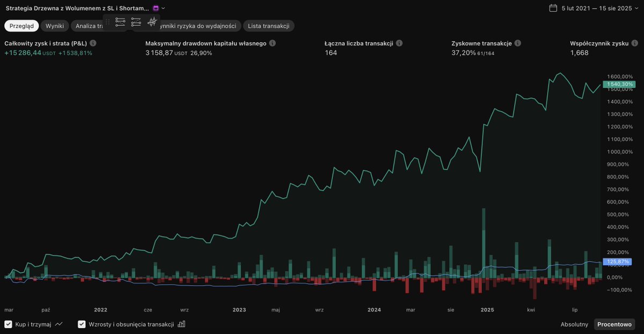644x334 pixels.
Task: Show info for Maksymalny drawdown kapitału własnego
Action: 272,43
